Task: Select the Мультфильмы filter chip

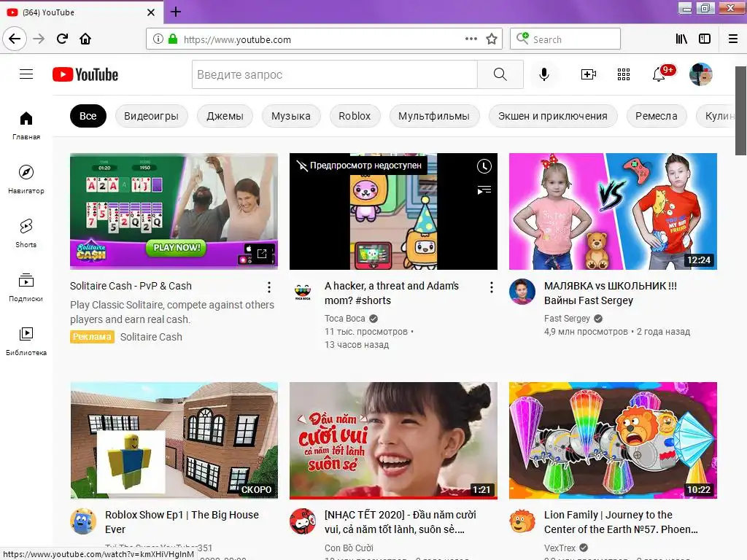Action: 434,116
